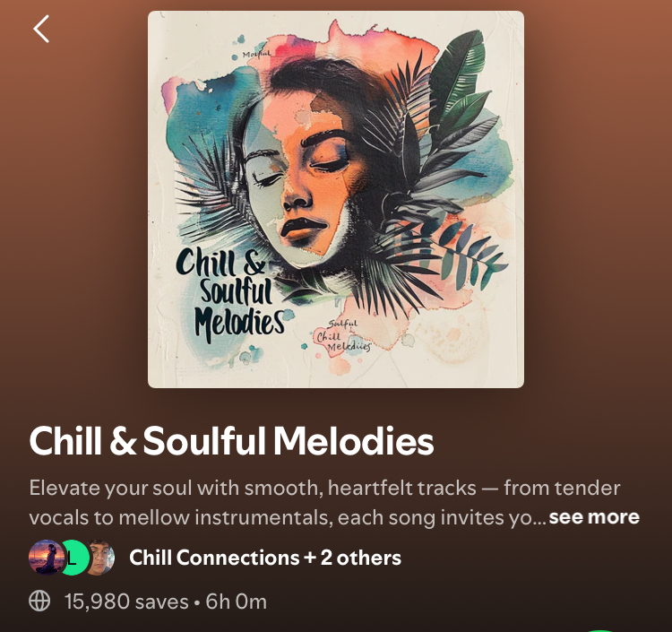Click the tiny 'Morful' text atop cover
672x632 pixels.
(256, 55)
